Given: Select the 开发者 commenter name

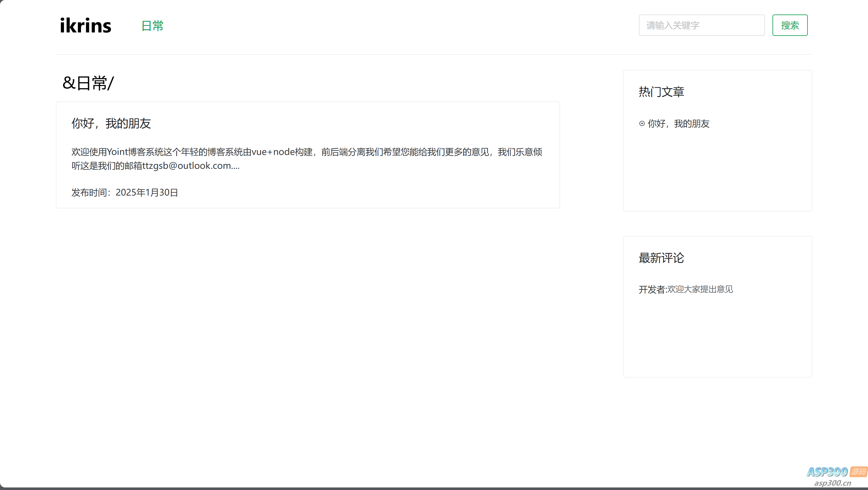Looking at the screenshot, I should 652,289.
